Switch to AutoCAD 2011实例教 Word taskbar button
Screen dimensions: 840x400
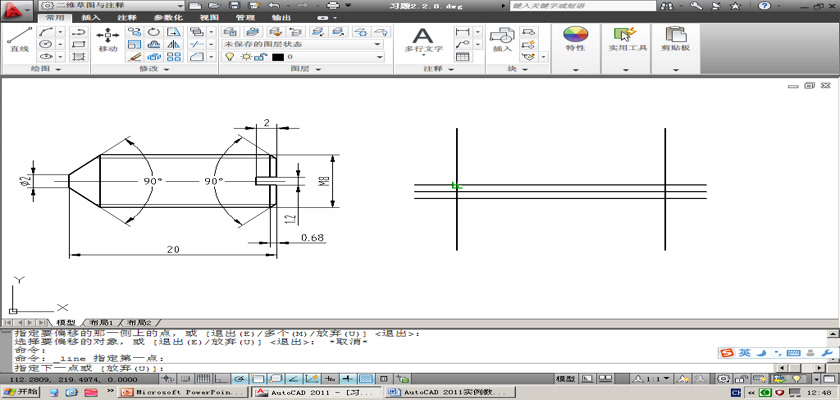pyautogui.click(x=449, y=392)
